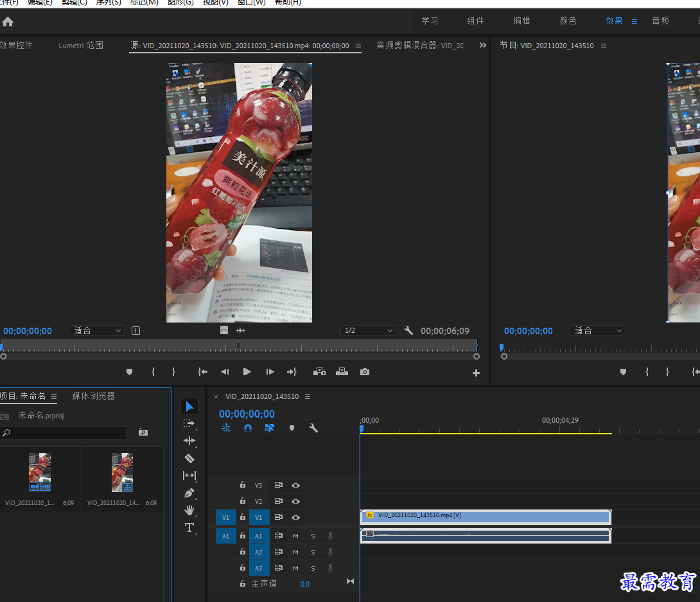The width and height of the screenshot is (700, 602).
Task: Open program monitor panel menu
Action: [604, 46]
